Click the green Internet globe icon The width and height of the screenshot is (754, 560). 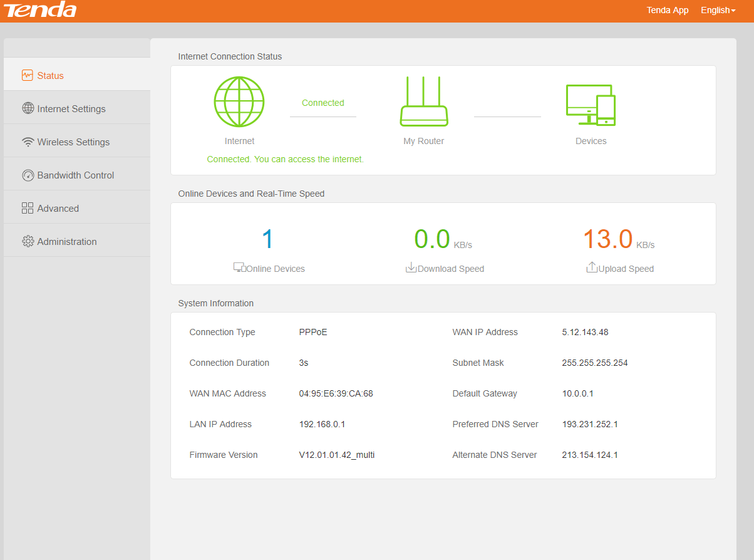pos(239,102)
